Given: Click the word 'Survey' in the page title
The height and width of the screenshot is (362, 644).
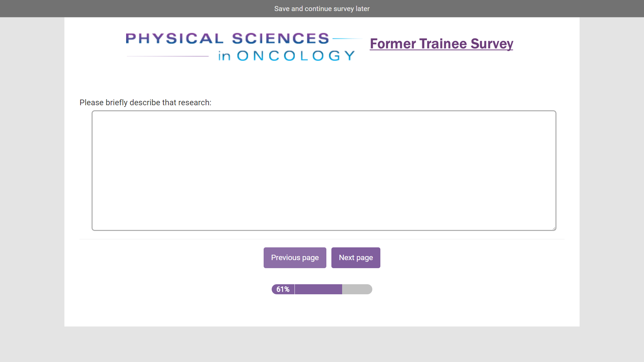Looking at the screenshot, I should point(491,44).
